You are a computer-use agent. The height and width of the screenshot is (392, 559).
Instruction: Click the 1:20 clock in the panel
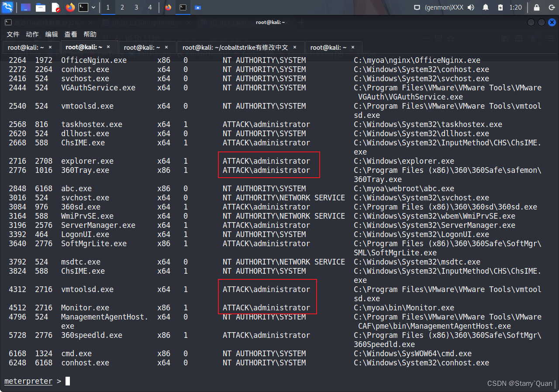(515, 7)
